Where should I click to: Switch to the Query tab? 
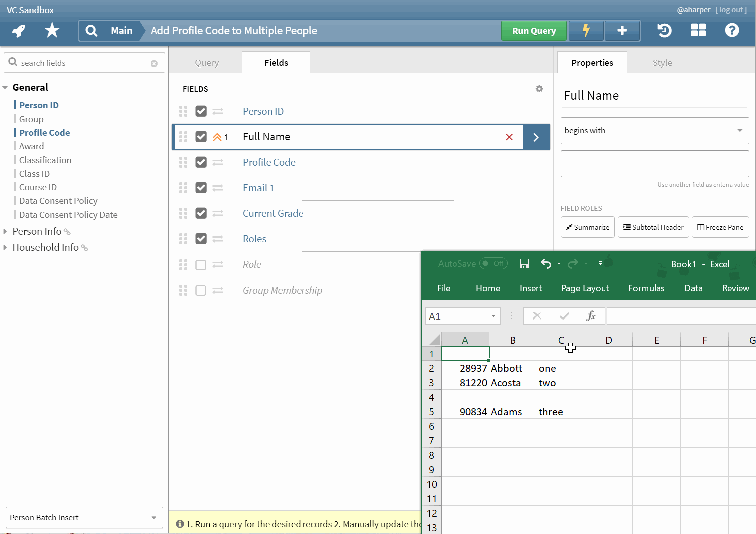[x=207, y=63]
